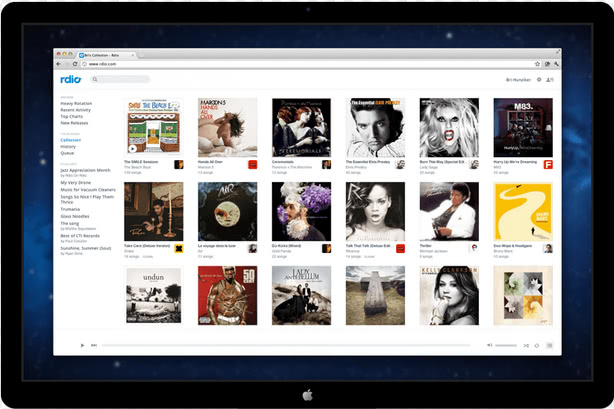Open the 50 Cent album cover
Screen dimensions: 614x409
[x=228, y=295]
